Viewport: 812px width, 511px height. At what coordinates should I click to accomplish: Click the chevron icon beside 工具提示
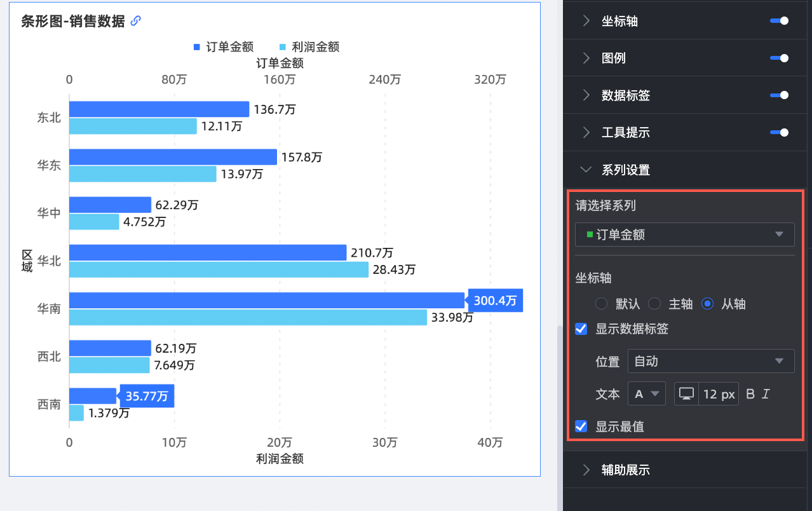pos(586,133)
